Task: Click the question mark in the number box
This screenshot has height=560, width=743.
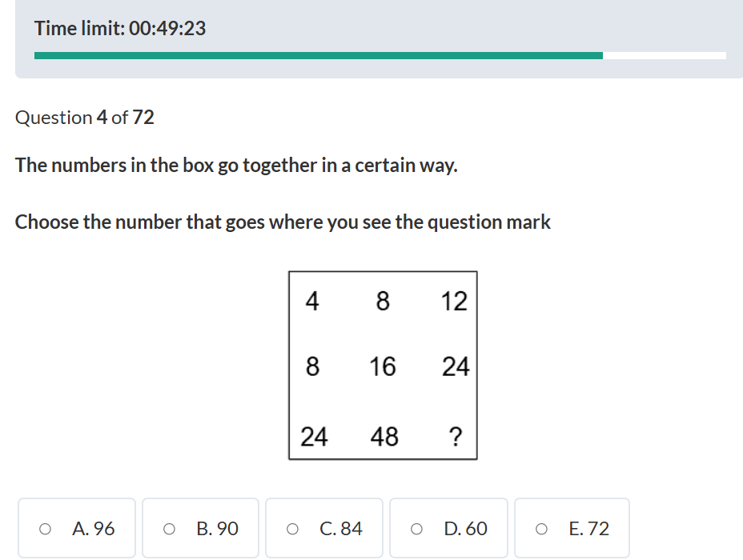Action: click(x=456, y=436)
